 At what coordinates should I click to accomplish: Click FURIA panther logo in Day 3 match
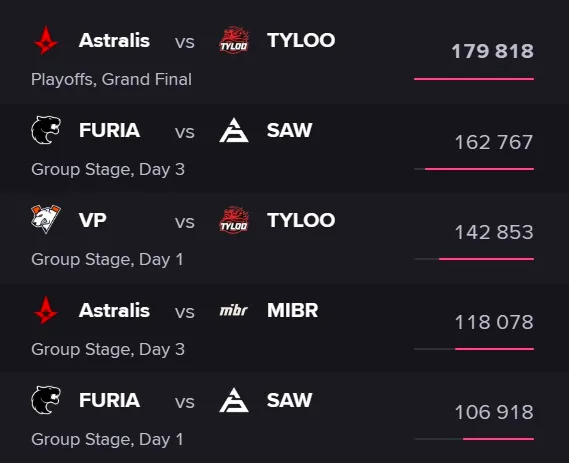pos(46,130)
